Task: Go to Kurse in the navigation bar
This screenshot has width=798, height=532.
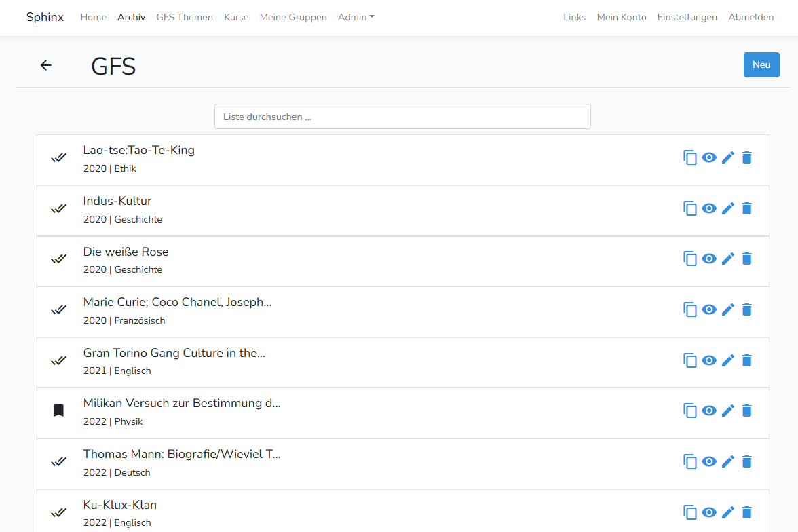Action: (236, 17)
